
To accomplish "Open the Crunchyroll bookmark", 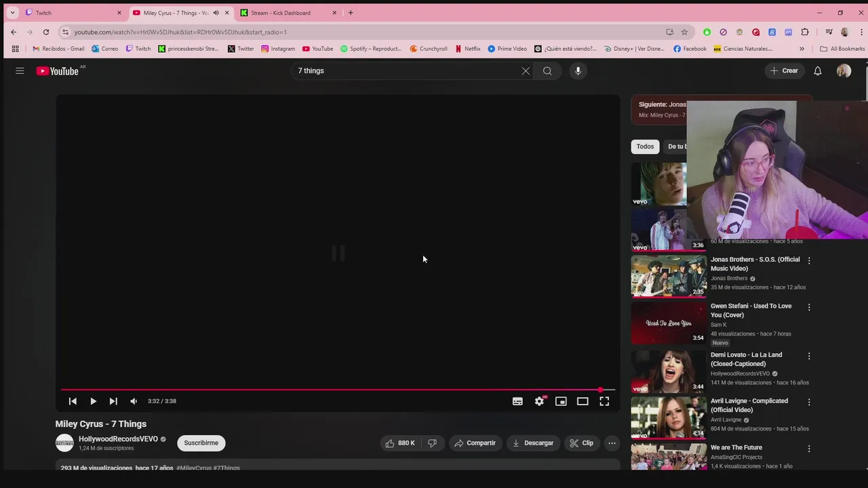I will point(429,49).
